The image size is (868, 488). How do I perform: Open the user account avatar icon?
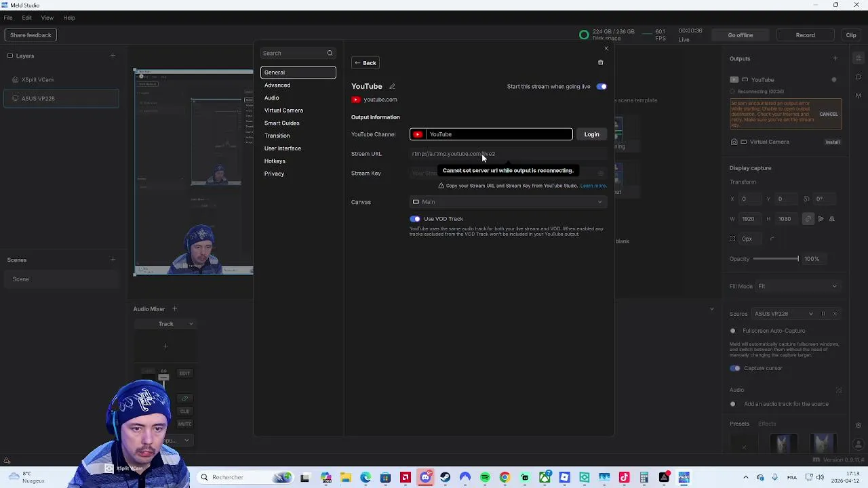pos(859,445)
